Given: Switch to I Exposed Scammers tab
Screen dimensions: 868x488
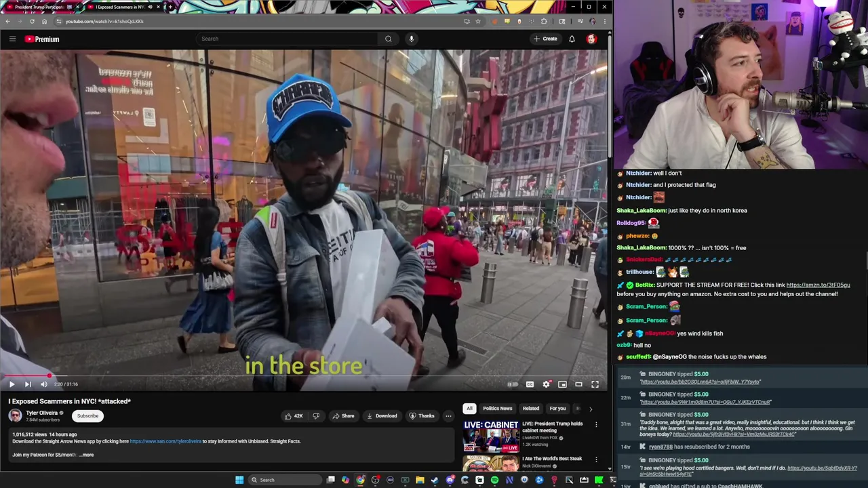Looking at the screenshot, I should click(119, 7).
